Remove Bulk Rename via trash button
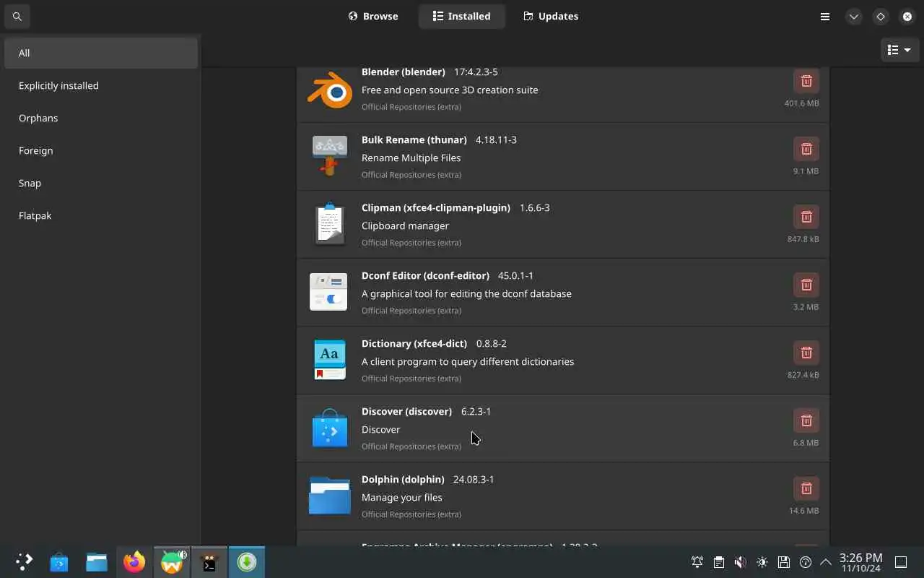 click(x=806, y=149)
